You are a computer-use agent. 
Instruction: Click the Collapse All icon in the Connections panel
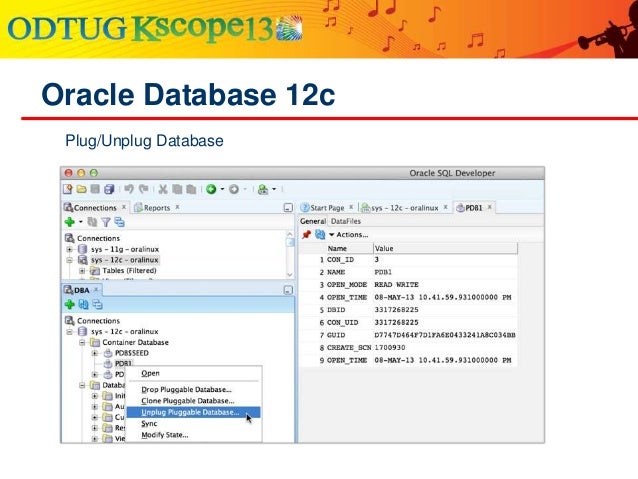pyautogui.click(x=119, y=222)
